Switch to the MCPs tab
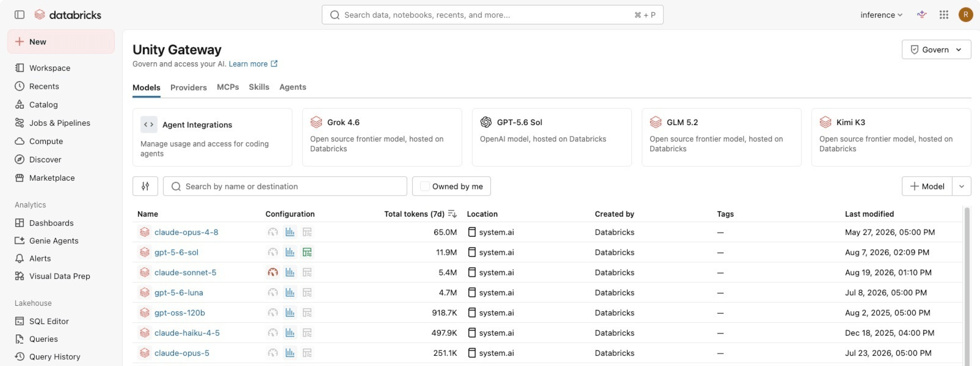The width and height of the screenshot is (980, 366). [228, 87]
